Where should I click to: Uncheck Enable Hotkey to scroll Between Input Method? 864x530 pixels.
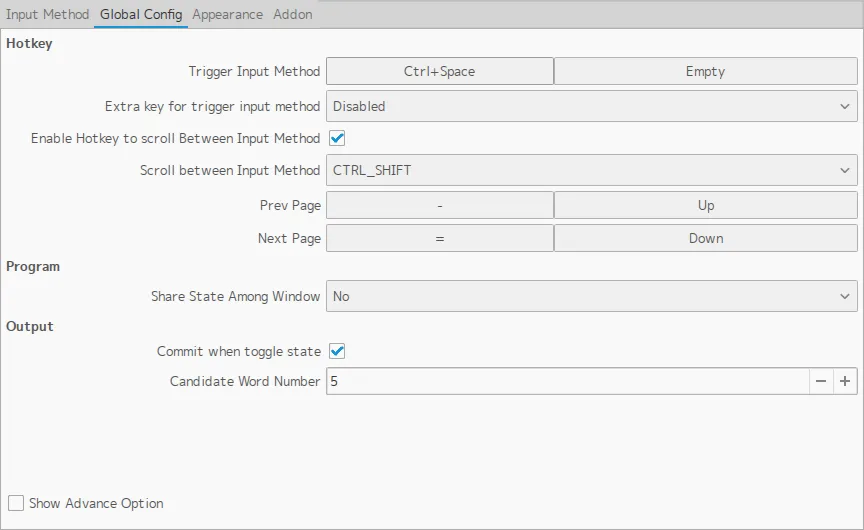click(337, 139)
